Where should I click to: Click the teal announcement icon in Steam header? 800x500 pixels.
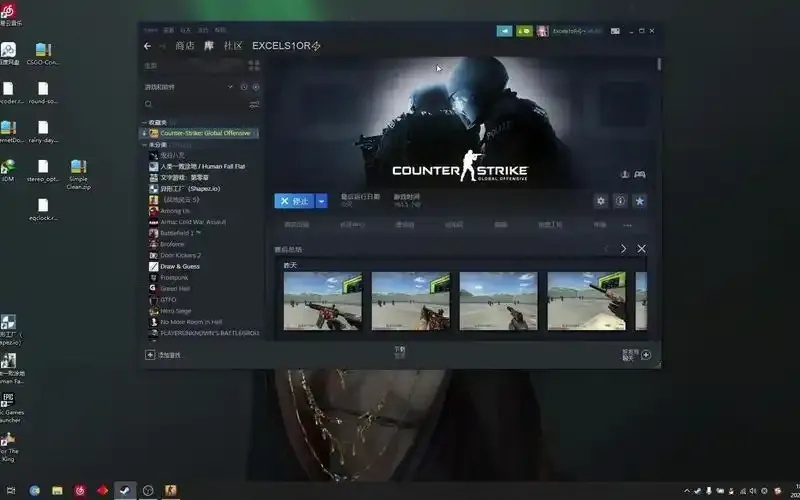pos(504,31)
